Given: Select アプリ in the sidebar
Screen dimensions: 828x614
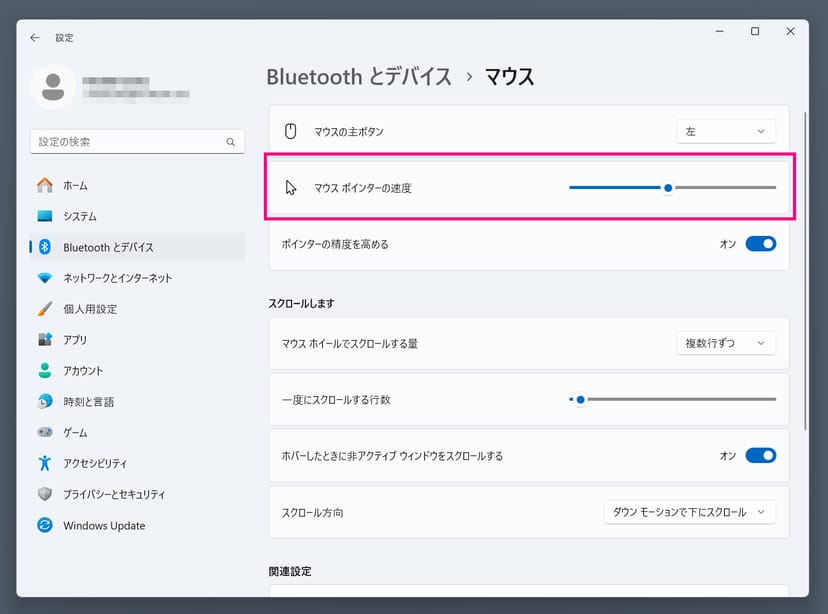Looking at the screenshot, I should 75,340.
